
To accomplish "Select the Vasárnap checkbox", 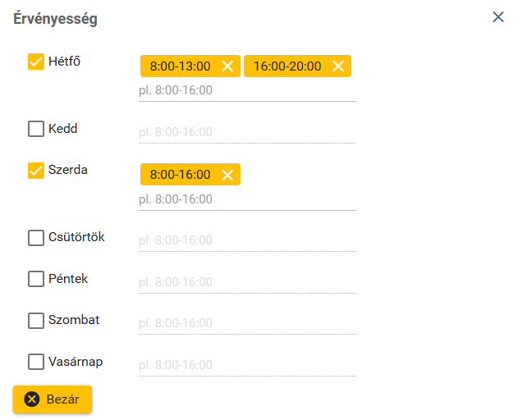I will click(x=36, y=362).
